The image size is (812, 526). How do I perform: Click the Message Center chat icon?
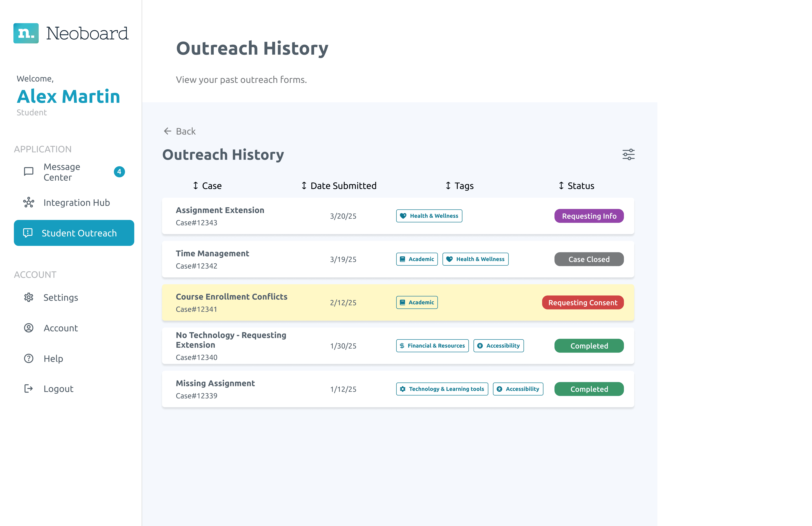(29, 172)
